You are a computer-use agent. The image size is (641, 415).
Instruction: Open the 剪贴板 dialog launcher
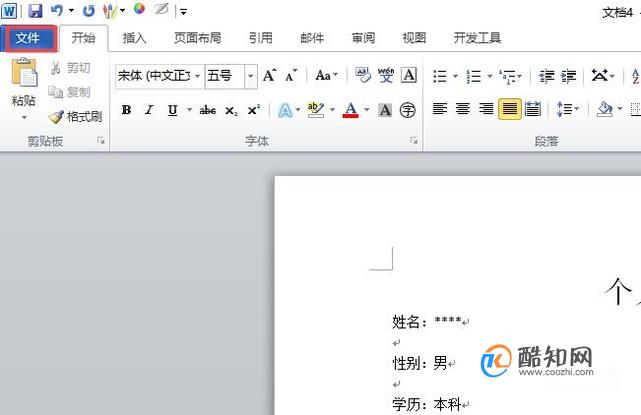(x=101, y=141)
